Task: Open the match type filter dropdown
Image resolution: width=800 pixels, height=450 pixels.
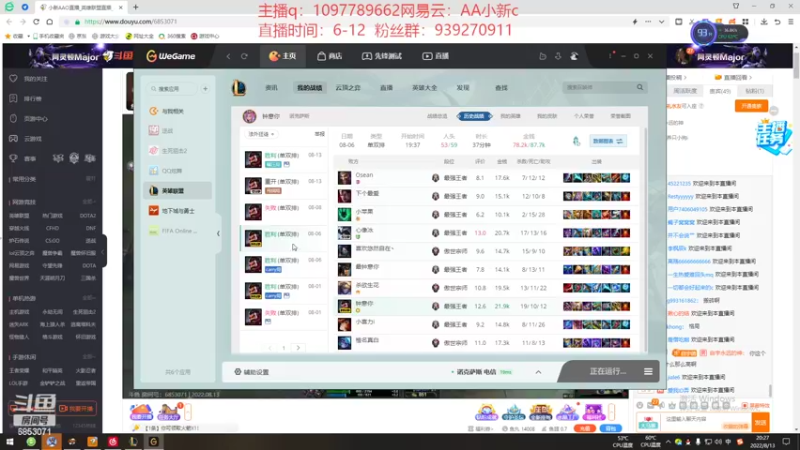Action: [x=261, y=134]
